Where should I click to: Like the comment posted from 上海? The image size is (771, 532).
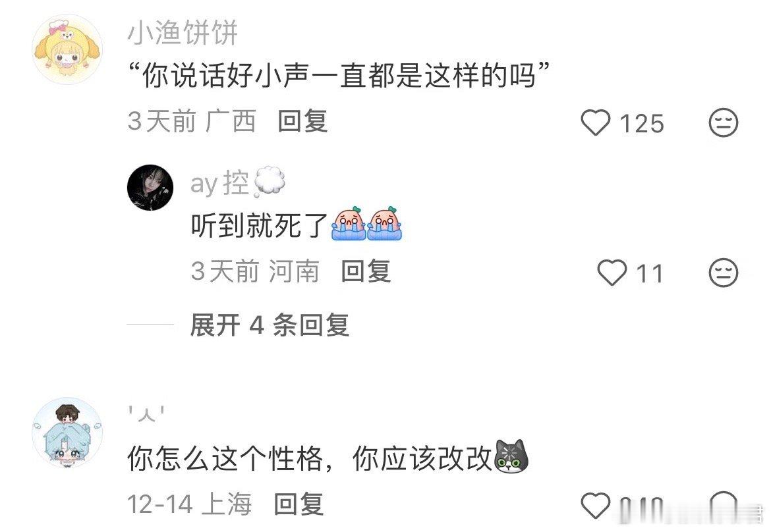[596, 506]
